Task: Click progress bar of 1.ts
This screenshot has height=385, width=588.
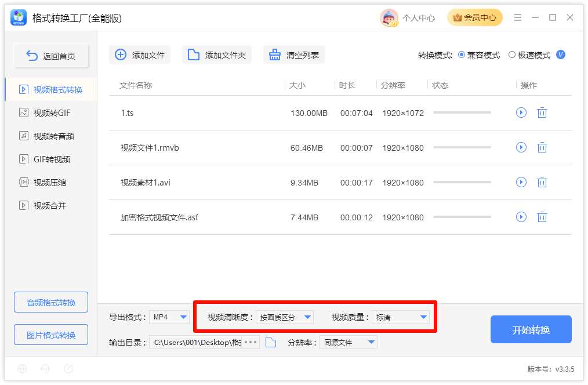Action: pos(462,112)
